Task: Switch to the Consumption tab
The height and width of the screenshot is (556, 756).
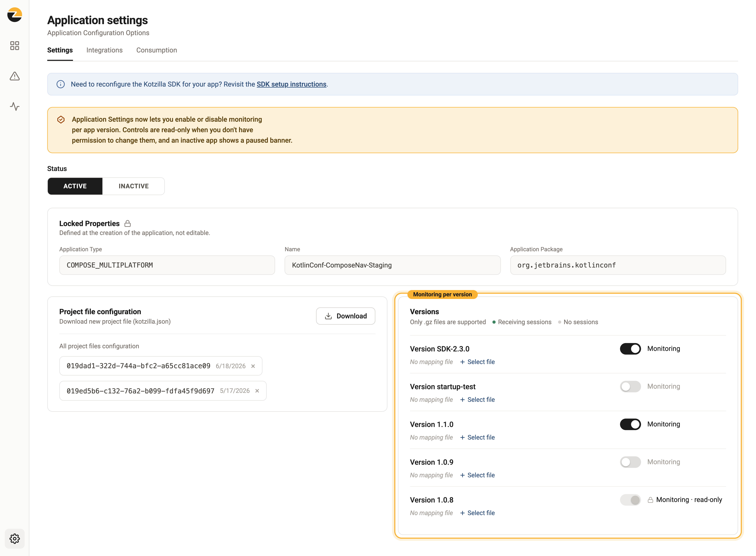Action: click(157, 50)
